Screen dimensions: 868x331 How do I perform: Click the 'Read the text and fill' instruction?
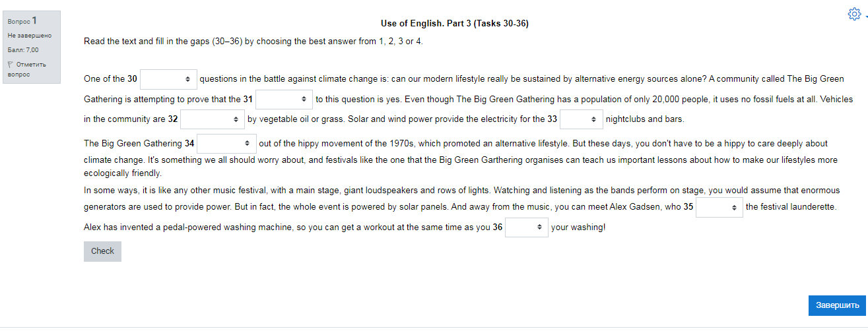click(253, 41)
